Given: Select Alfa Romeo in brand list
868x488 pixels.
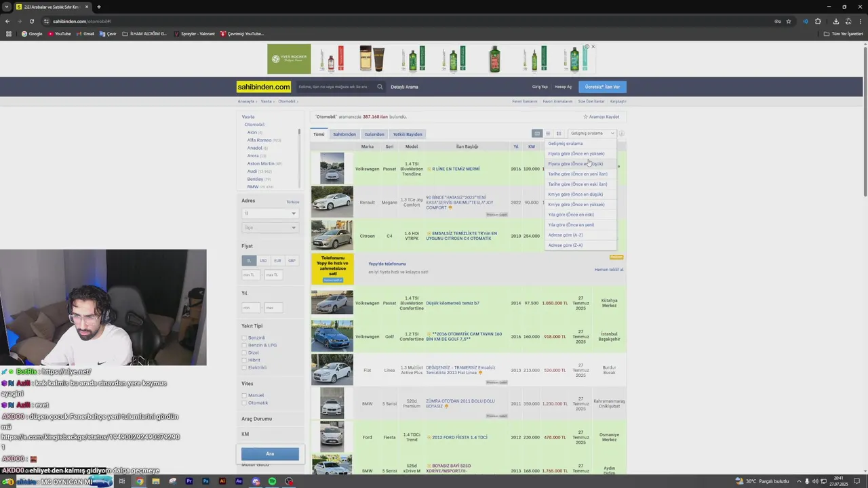Looking at the screenshot, I should (x=259, y=140).
